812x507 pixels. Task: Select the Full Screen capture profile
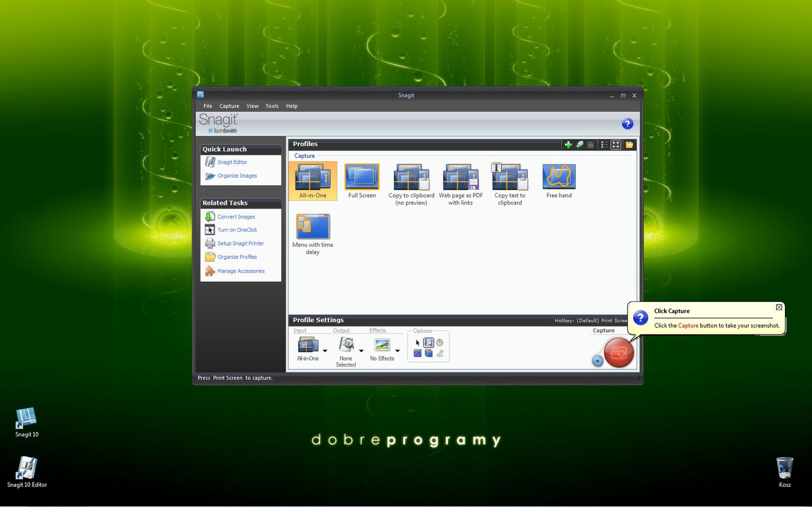362,180
